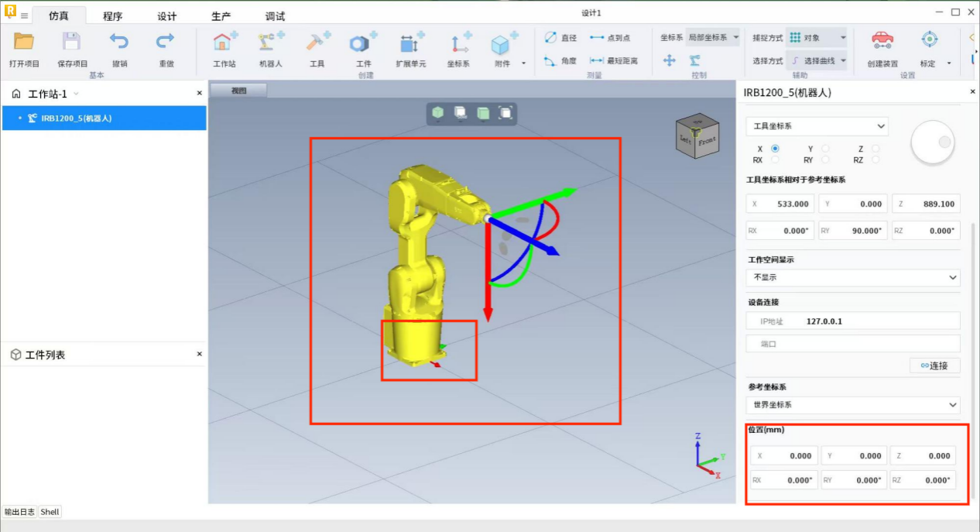Click the 扩展单元 extension unit icon
Viewport: 980px width, 532px height.
(410, 43)
